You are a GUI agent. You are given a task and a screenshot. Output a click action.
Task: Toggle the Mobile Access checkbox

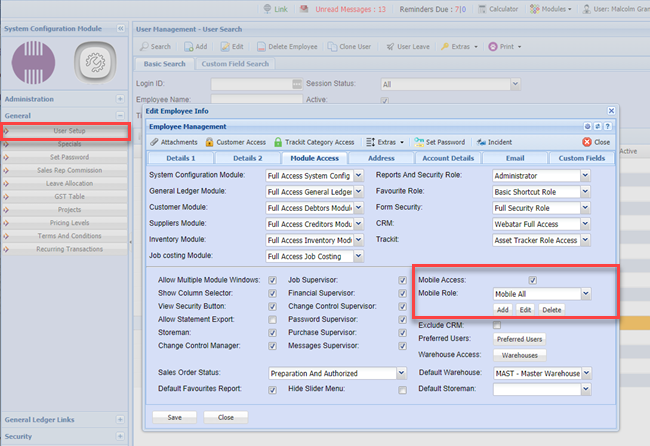533,280
